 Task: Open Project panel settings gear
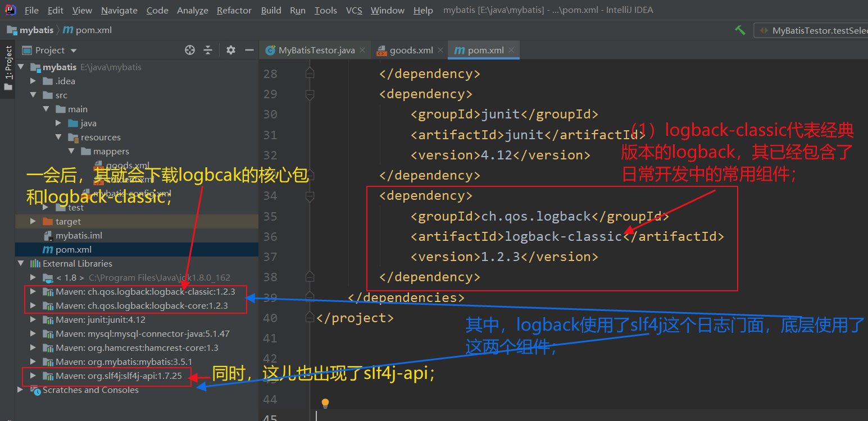pyautogui.click(x=230, y=51)
